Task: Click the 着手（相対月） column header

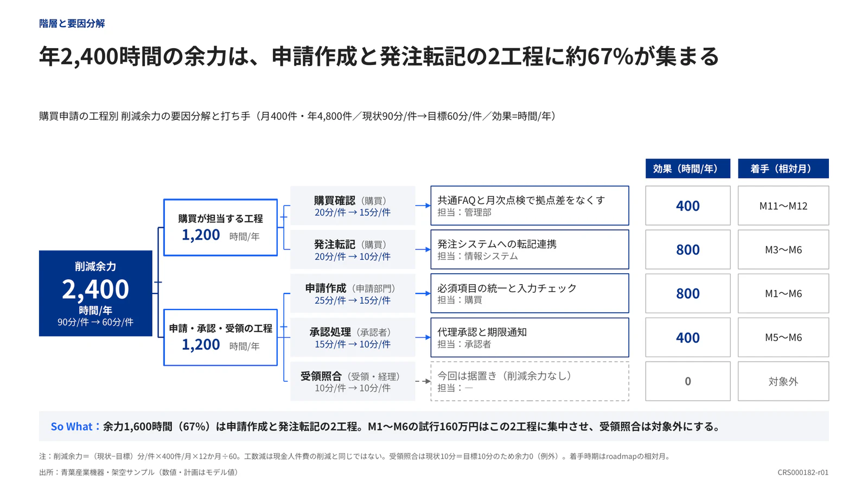Action: pos(783,169)
